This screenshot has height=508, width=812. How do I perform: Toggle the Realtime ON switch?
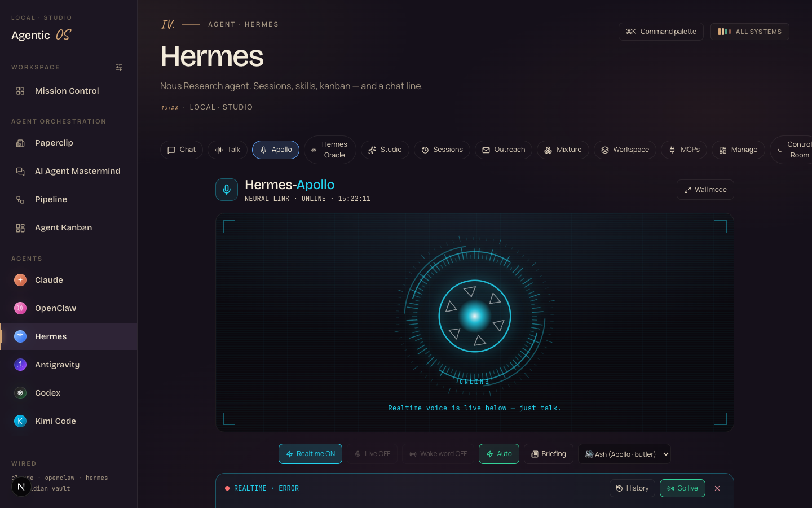[310, 454]
